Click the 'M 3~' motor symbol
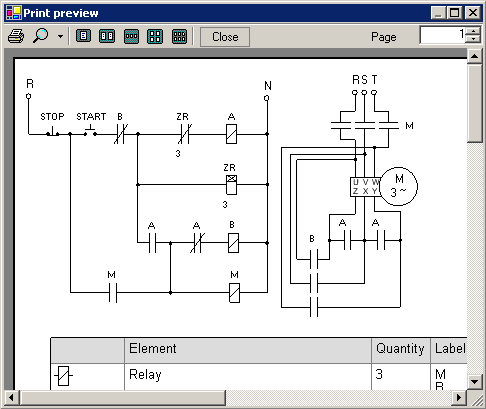Image resolution: width=486 pixels, height=409 pixels. 399,186
